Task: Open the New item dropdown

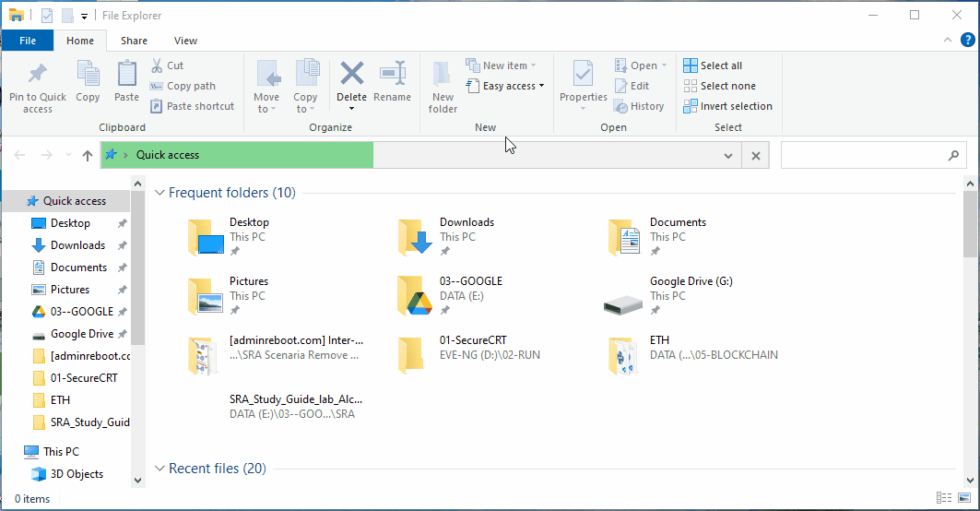Action: pos(502,65)
